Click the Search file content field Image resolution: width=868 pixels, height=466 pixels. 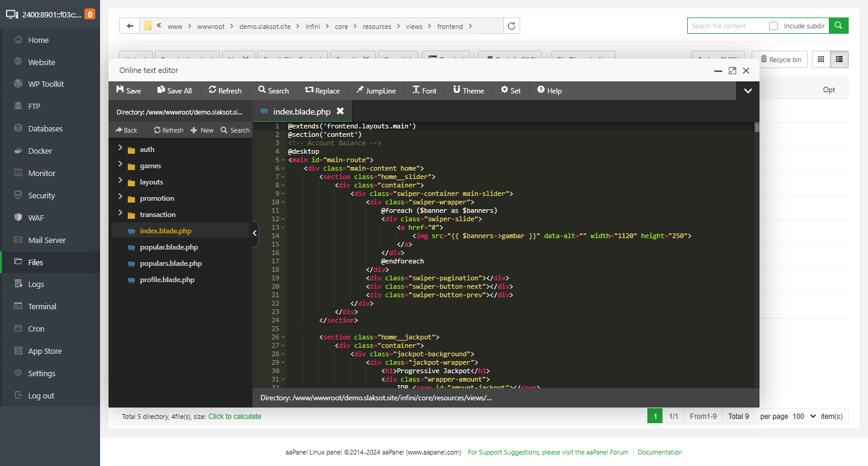coord(726,26)
